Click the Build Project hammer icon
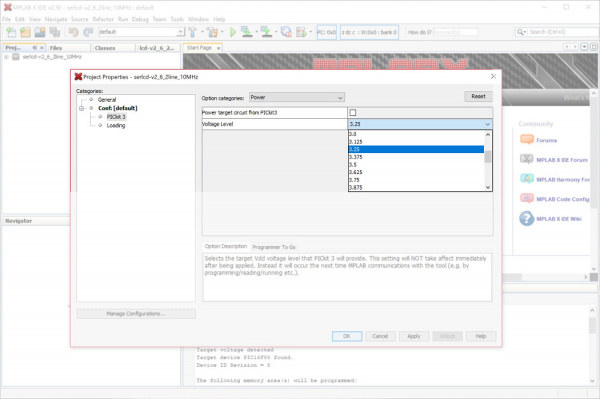This screenshot has height=399, width=600. tap(192, 32)
